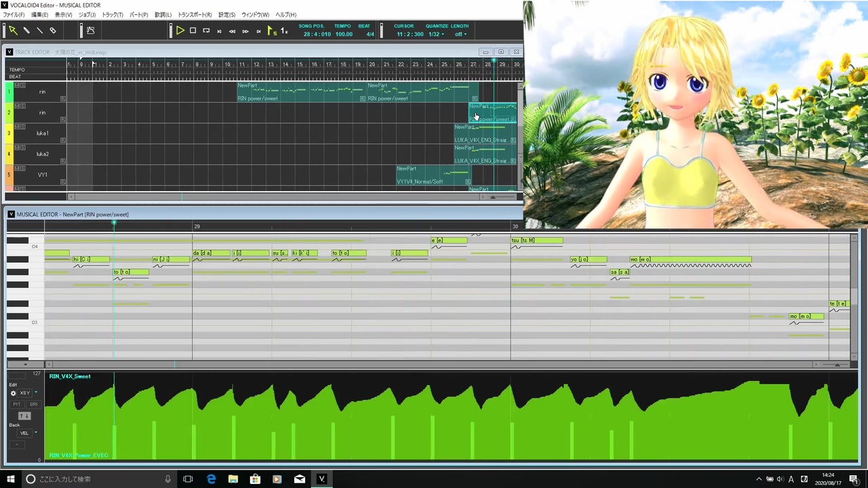Toggle the render icon on track 1 rin

click(63, 99)
